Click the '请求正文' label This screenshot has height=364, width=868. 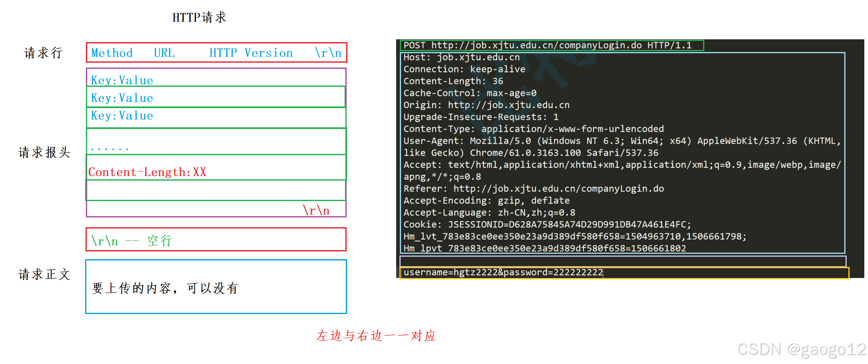coord(45,274)
